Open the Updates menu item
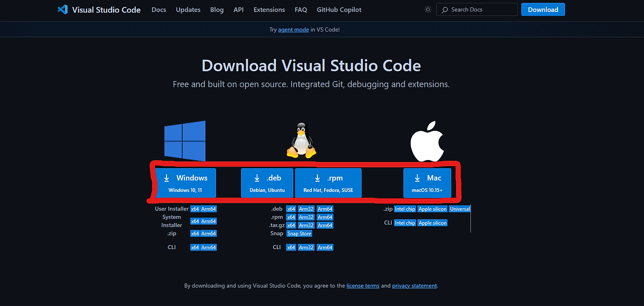This screenshot has width=644, height=306. pyautogui.click(x=188, y=10)
